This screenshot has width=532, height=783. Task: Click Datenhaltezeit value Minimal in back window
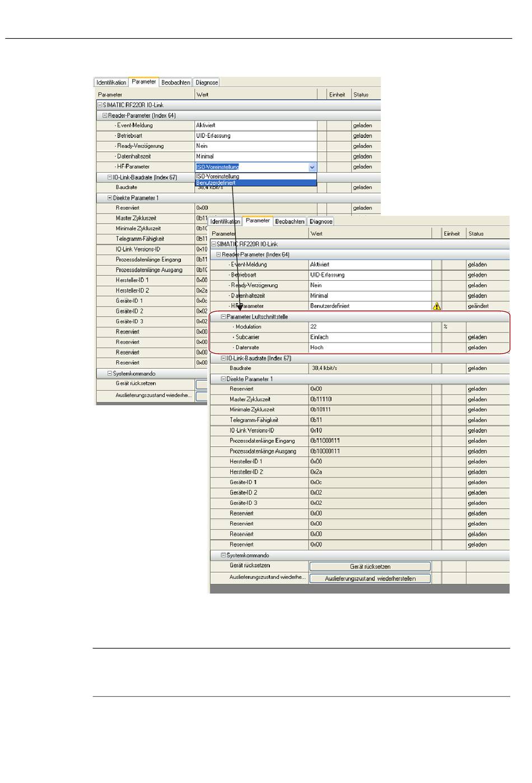(256, 156)
